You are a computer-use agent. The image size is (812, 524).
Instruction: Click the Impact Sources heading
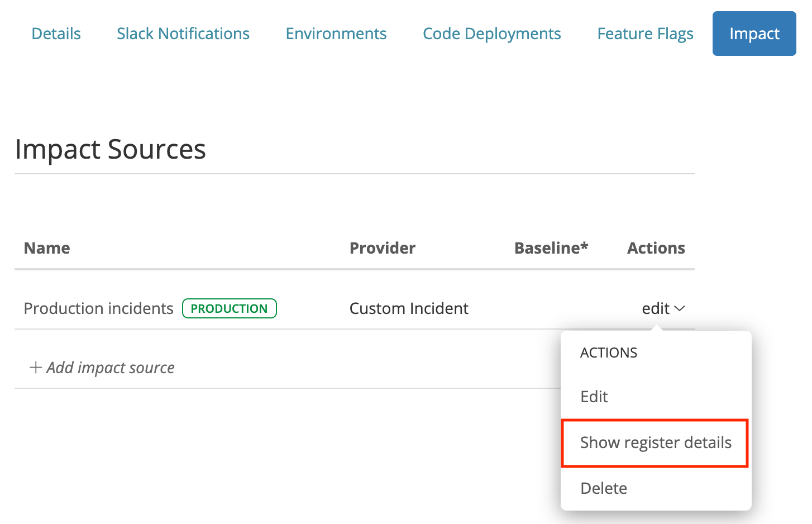(111, 149)
